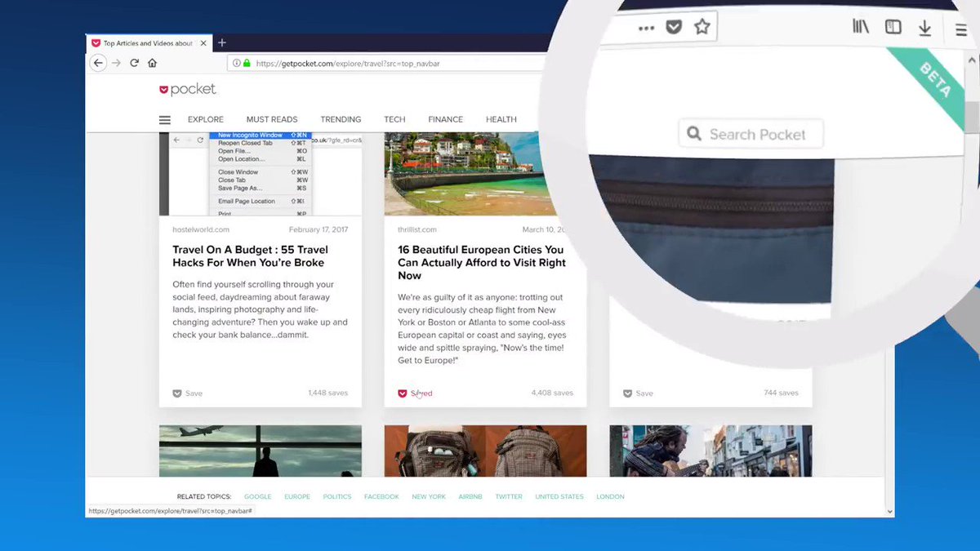Click the forward navigation arrow
The image size is (980, 551).
(x=116, y=63)
